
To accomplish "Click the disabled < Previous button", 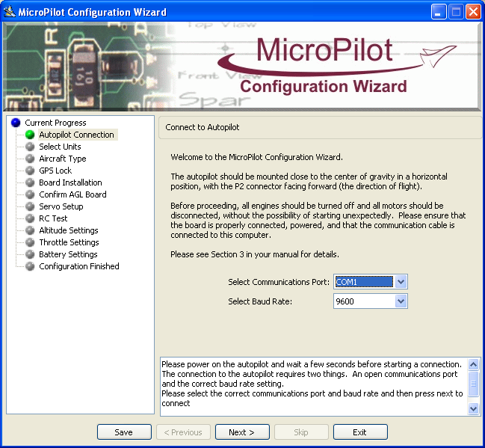I will tap(183, 432).
